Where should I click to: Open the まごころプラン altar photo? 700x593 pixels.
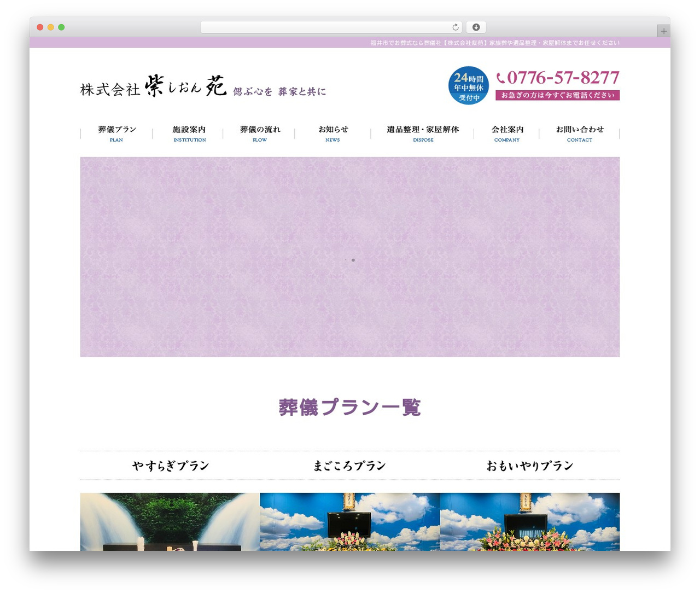pos(350,522)
